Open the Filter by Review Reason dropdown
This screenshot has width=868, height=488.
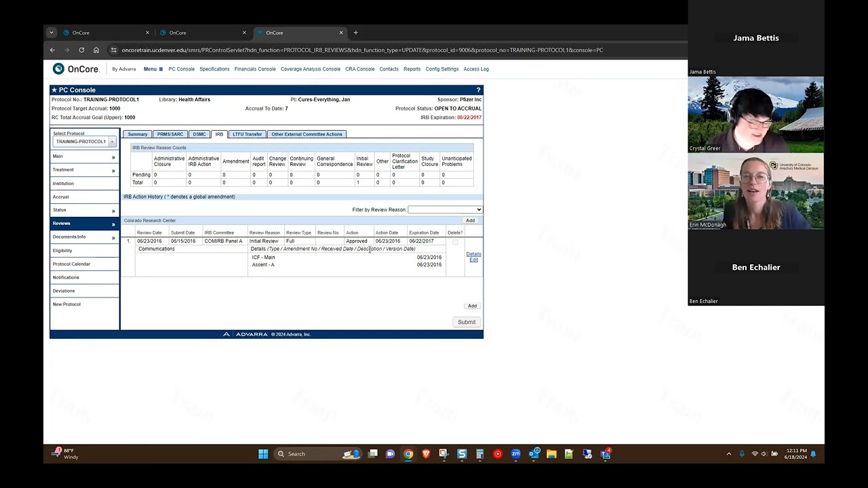point(445,209)
